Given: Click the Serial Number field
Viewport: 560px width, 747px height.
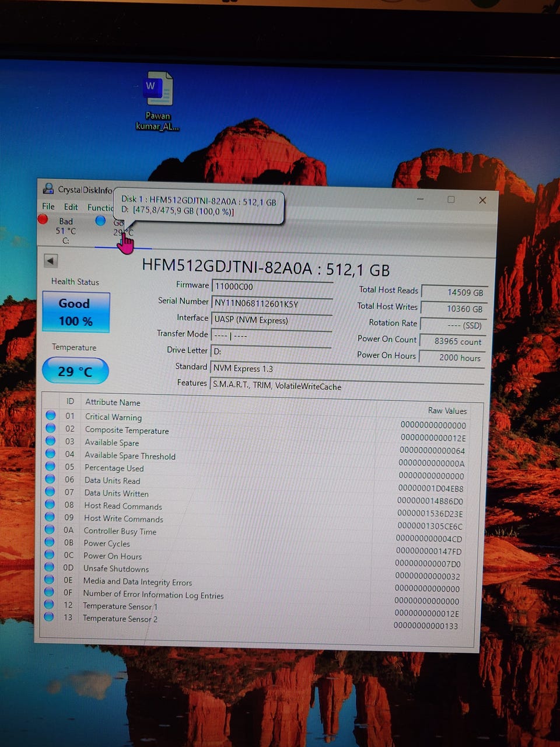Looking at the screenshot, I should (x=272, y=303).
